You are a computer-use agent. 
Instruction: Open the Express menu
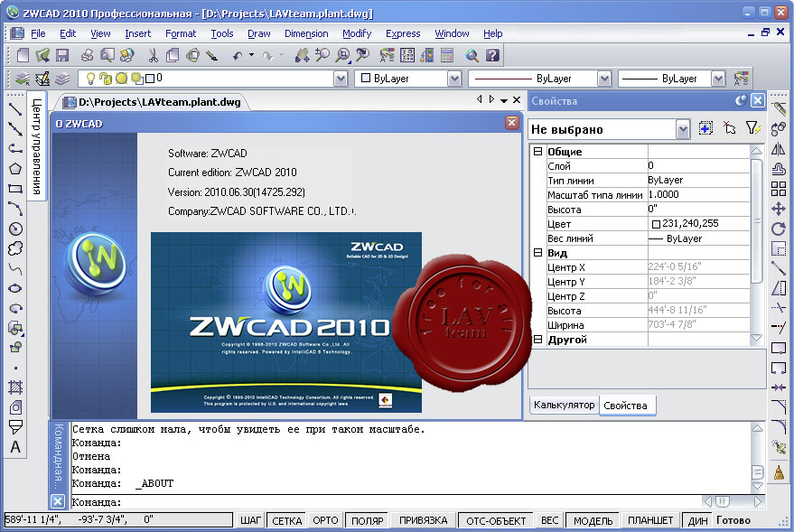coord(403,33)
